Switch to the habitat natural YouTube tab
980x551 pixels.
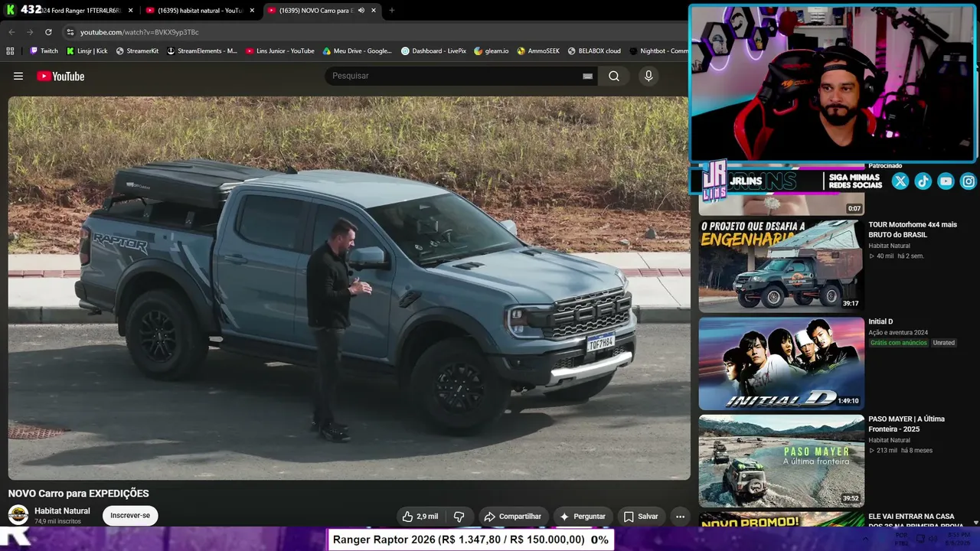195,11
